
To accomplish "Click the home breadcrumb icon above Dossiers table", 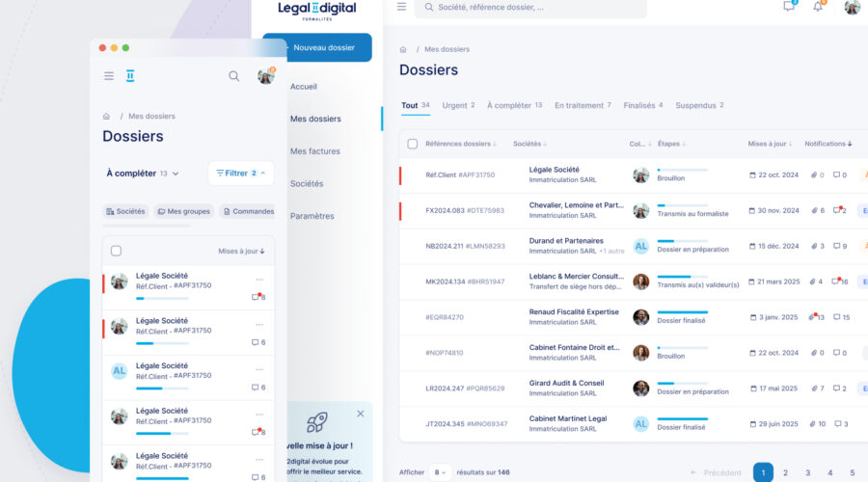I will coord(403,49).
